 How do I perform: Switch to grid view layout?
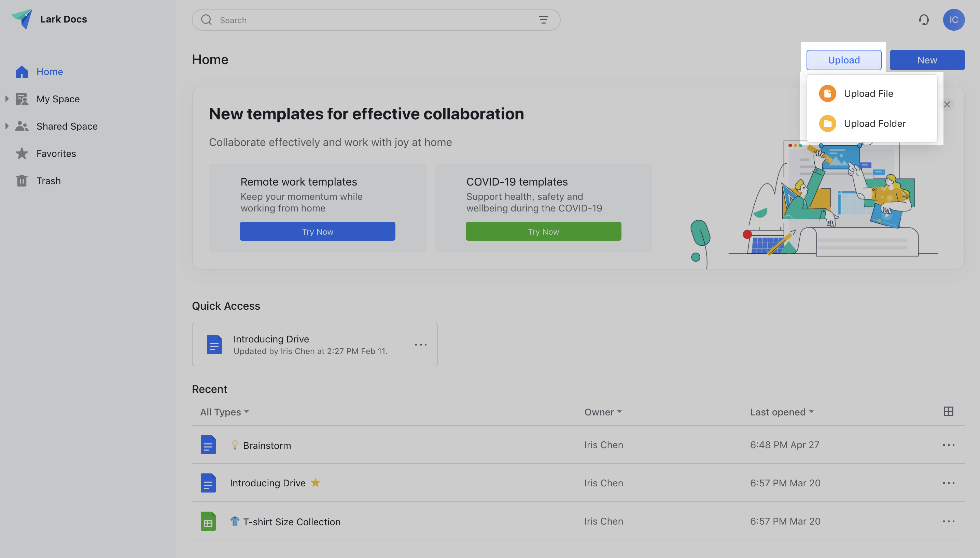point(948,412)
